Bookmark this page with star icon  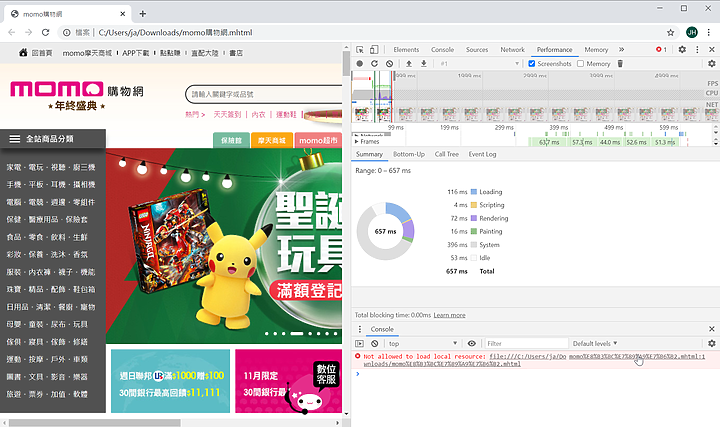click(670, 33)
